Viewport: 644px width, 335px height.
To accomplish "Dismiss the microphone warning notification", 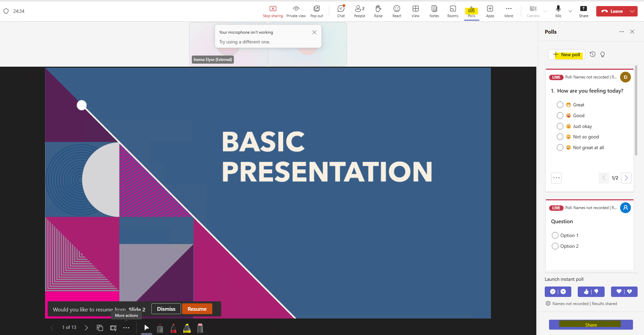I will (314, 32).
